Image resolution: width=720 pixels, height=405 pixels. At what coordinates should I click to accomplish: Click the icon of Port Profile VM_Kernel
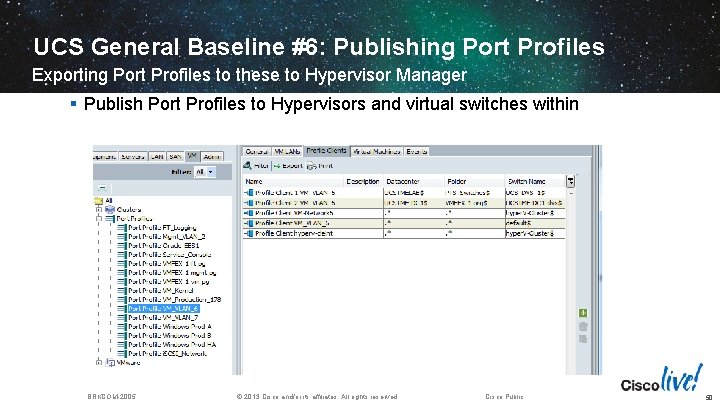(x=122, y=290)
